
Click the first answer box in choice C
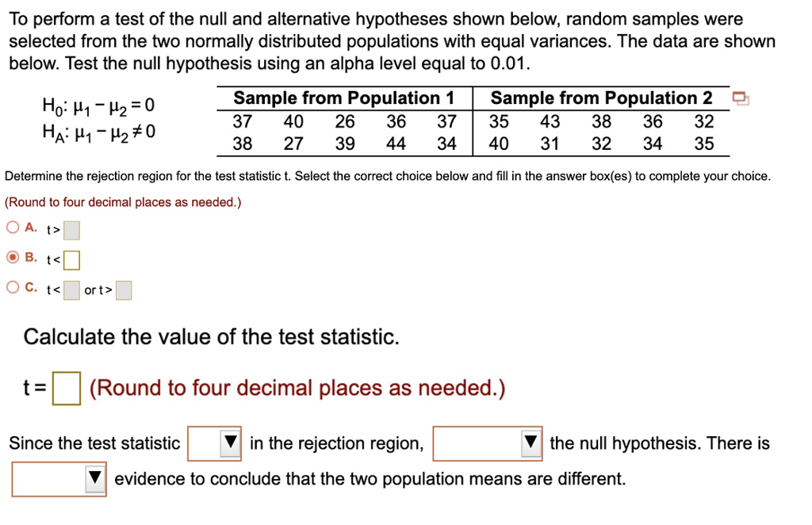coord(71,289)
